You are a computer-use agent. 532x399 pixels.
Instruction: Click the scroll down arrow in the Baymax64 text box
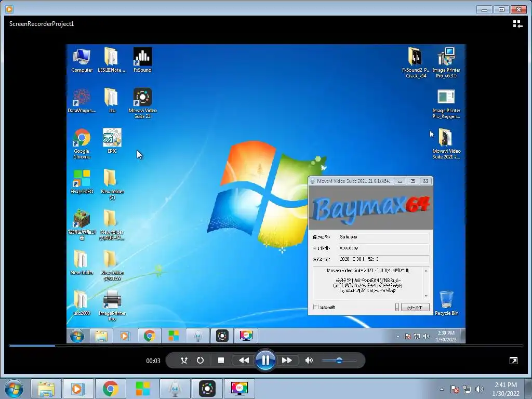pos(426,296)
